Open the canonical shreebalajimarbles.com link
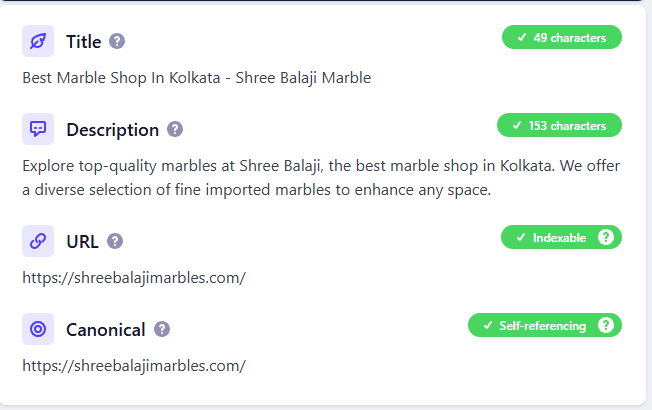Viewport: 652px width, 410px height. point(134,366)
